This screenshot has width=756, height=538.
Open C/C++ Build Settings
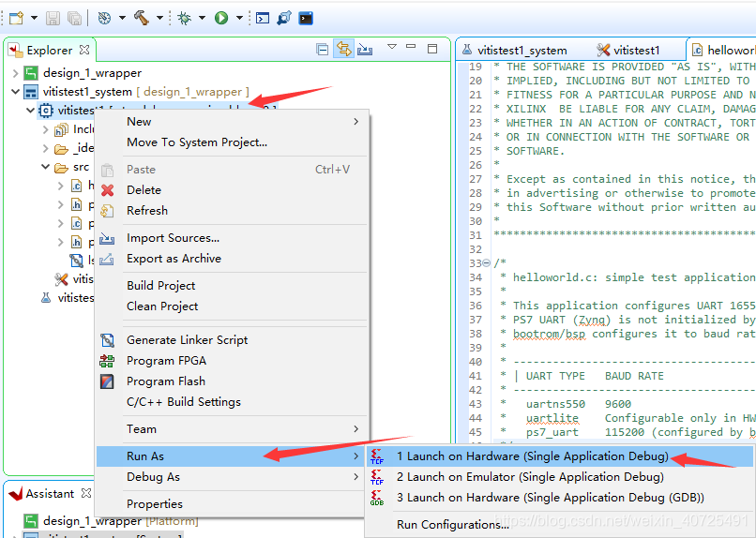click(233, 402)
